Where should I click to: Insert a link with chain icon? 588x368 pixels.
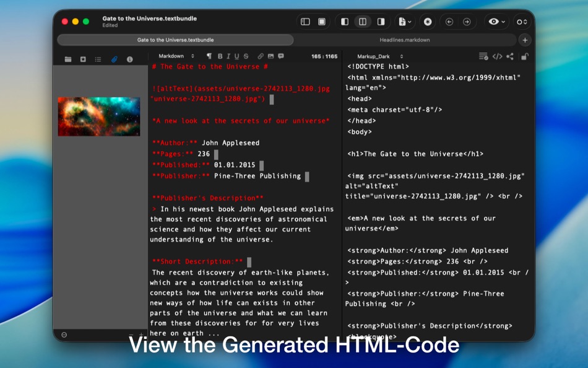[260, 56]
